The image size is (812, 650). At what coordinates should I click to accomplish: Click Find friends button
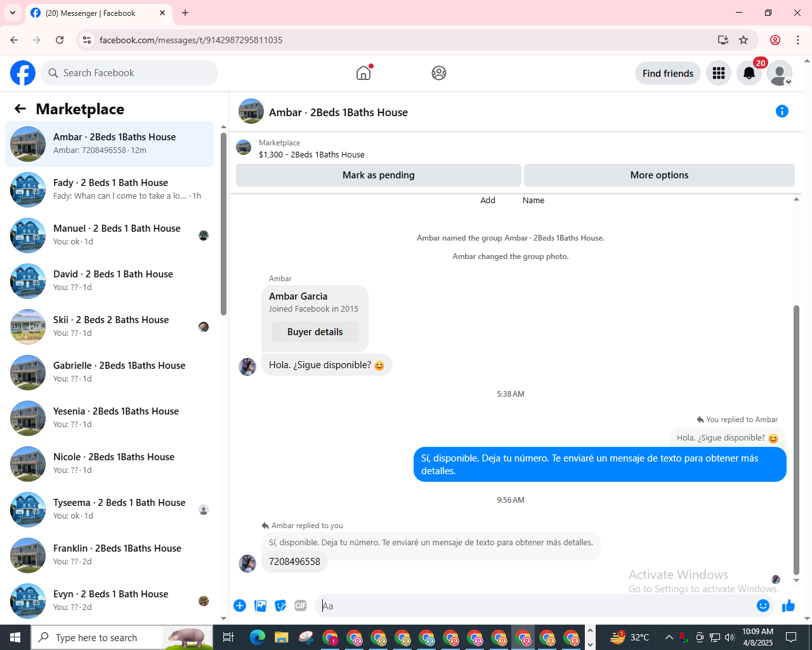[668, 74]
